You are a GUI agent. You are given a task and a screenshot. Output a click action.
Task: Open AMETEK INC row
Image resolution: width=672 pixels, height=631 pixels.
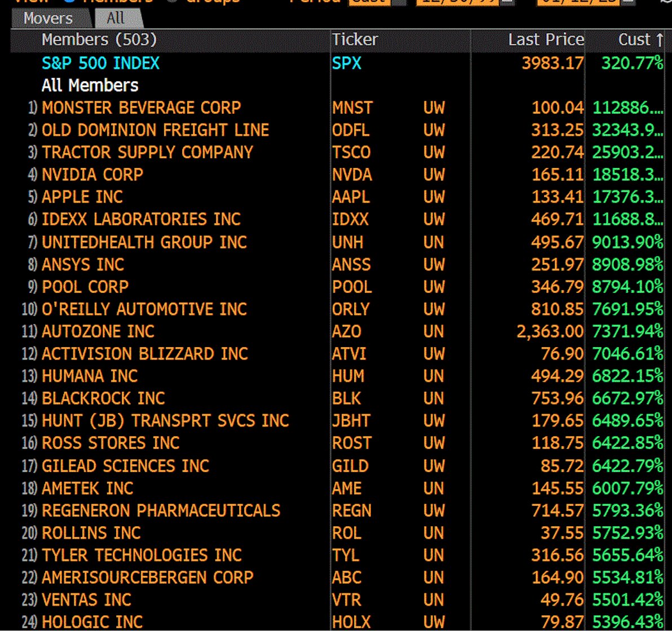(337, 488)
